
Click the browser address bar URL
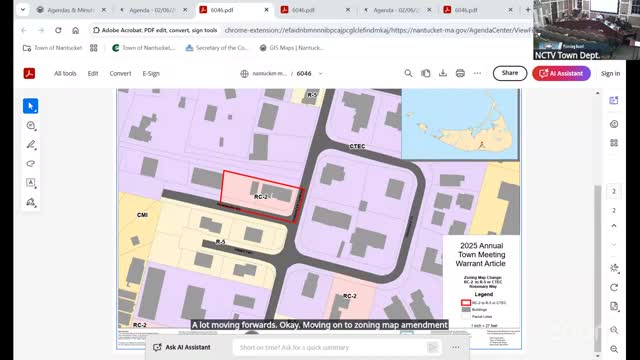point(378,30)
